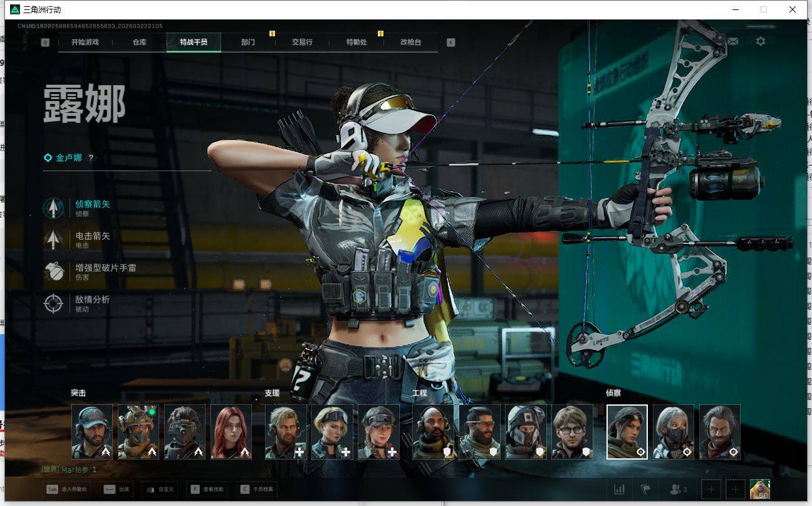
Task: Click the 进入特勤处 button
Action: click(x=66, y=489)
